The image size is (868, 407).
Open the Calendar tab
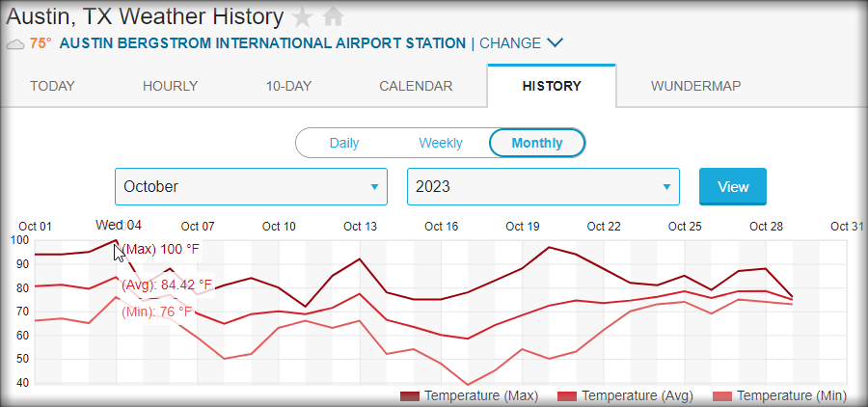tap(416, 86)
